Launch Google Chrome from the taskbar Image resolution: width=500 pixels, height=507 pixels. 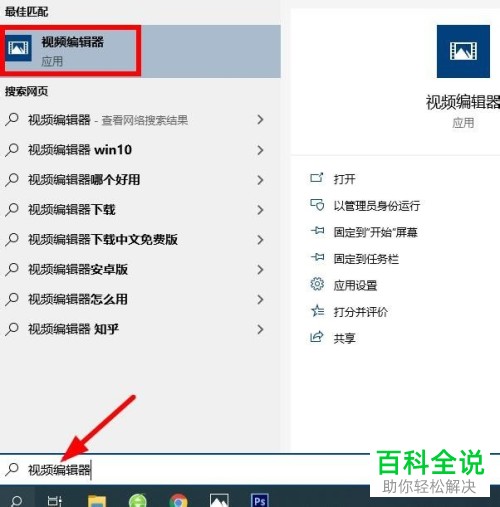(178, 500)
